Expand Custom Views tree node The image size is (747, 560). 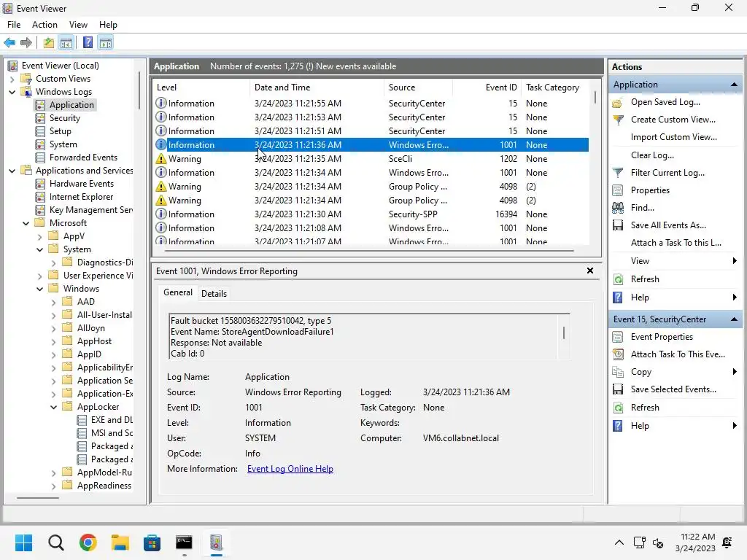[12, 79]
